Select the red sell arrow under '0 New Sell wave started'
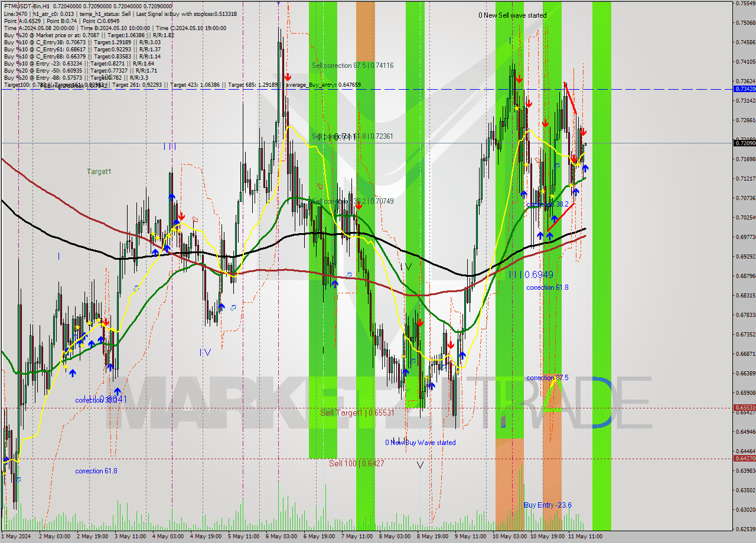 click(519, 78)
